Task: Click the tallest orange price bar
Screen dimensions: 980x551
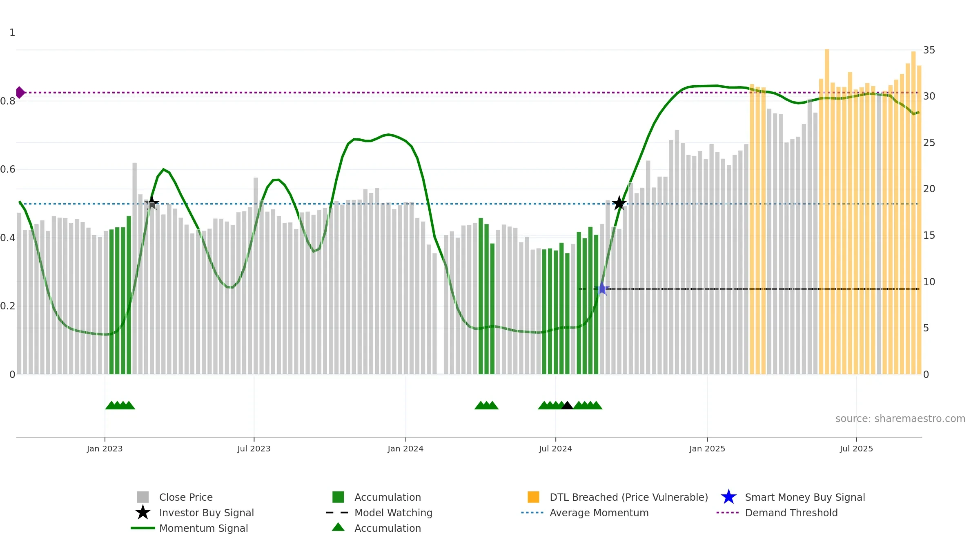Action: pos(827,211)
